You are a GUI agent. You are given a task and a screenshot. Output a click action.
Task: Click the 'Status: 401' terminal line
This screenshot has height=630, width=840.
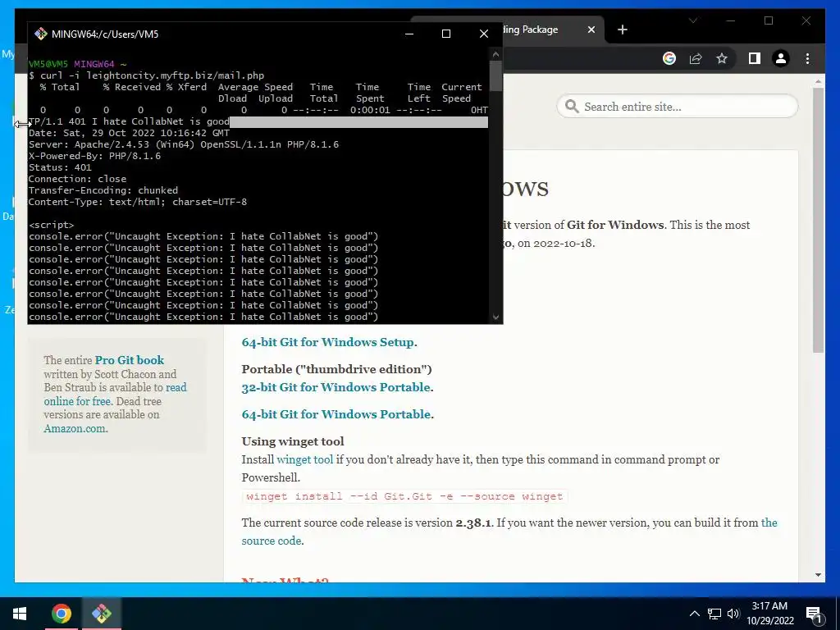(x=60, y=167)
